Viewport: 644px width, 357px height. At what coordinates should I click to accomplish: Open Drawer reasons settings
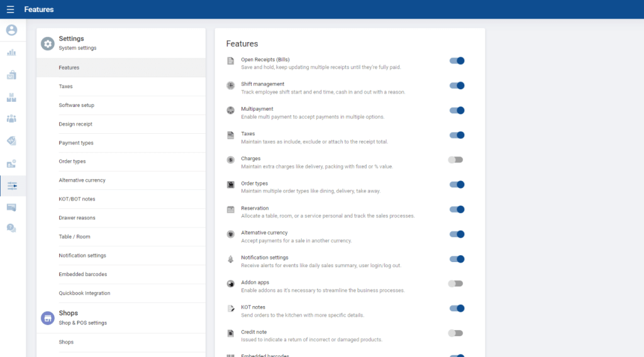click(x=121, y=218)
